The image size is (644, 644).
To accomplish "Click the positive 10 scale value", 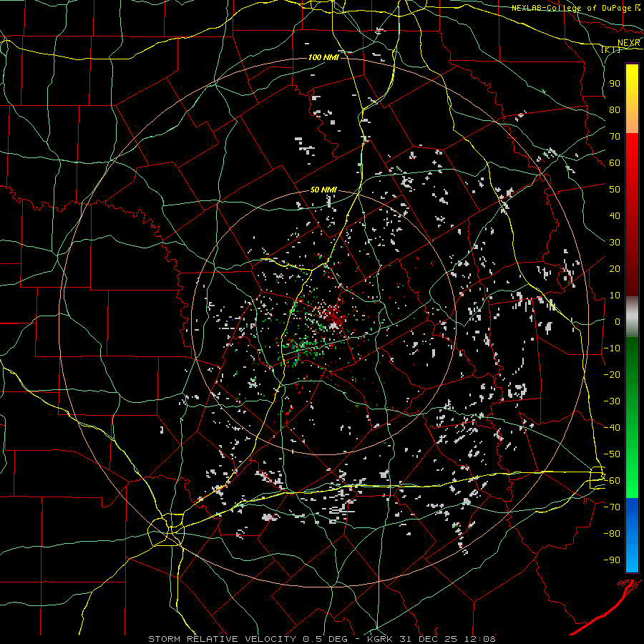I will (x=615, y=296).
